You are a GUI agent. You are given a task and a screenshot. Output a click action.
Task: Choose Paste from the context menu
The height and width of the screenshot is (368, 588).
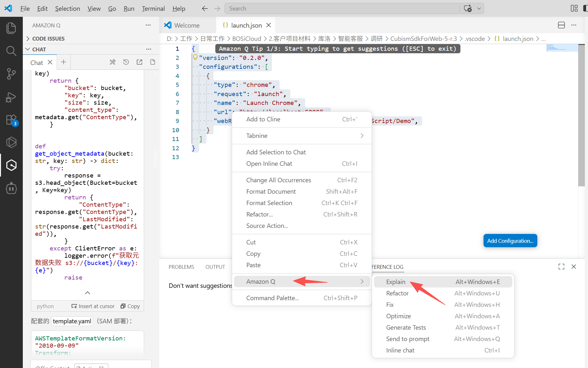[x=302, y=265]
